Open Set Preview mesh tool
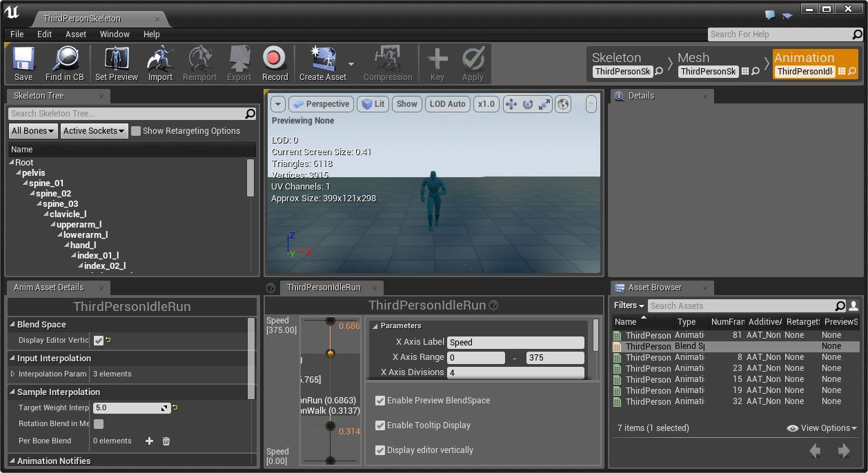Viewport: 868px width, 473px height. coord(116,63)
